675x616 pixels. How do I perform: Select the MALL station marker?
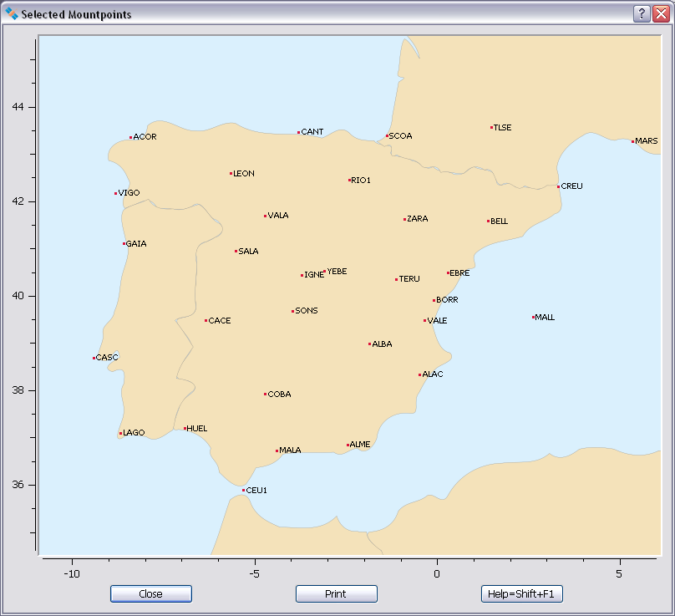(533, 318)
